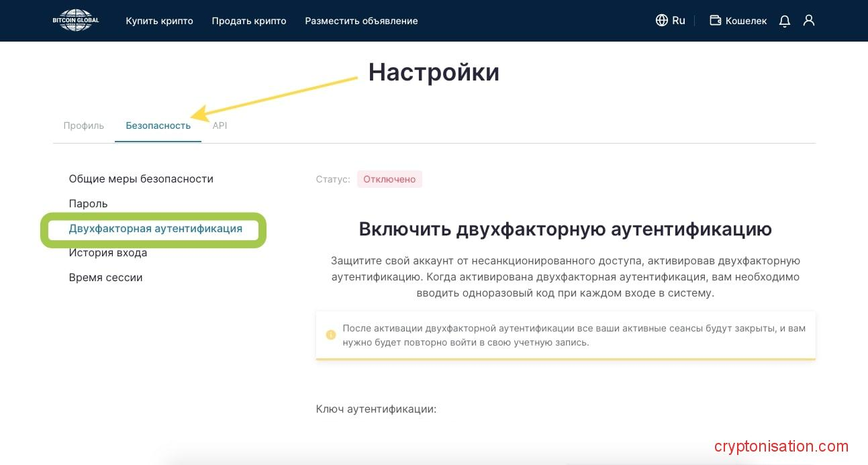Select Двухфакторная аутентификация in the sidebar
Image resolution: width=868 pixels, height=465 pixels.
(x=155, y=229)
